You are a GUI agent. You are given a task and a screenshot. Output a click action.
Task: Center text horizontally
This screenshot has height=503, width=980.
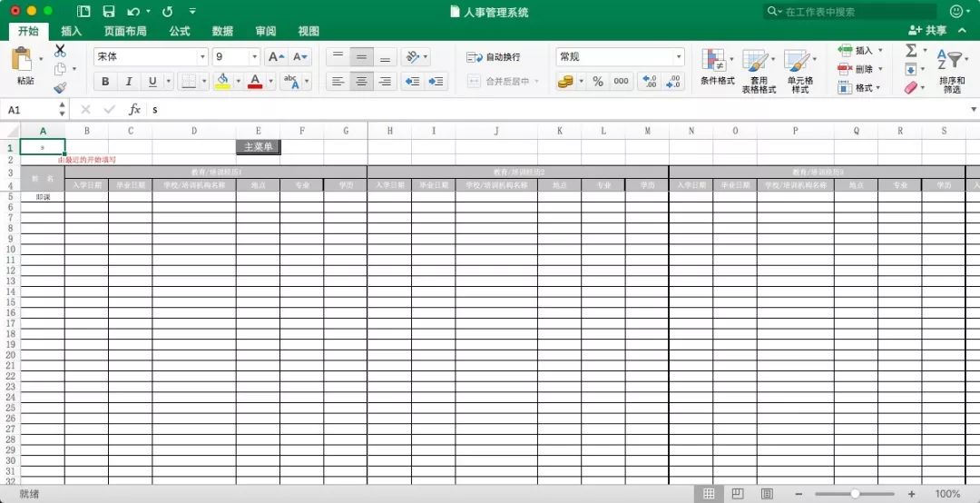361,82
